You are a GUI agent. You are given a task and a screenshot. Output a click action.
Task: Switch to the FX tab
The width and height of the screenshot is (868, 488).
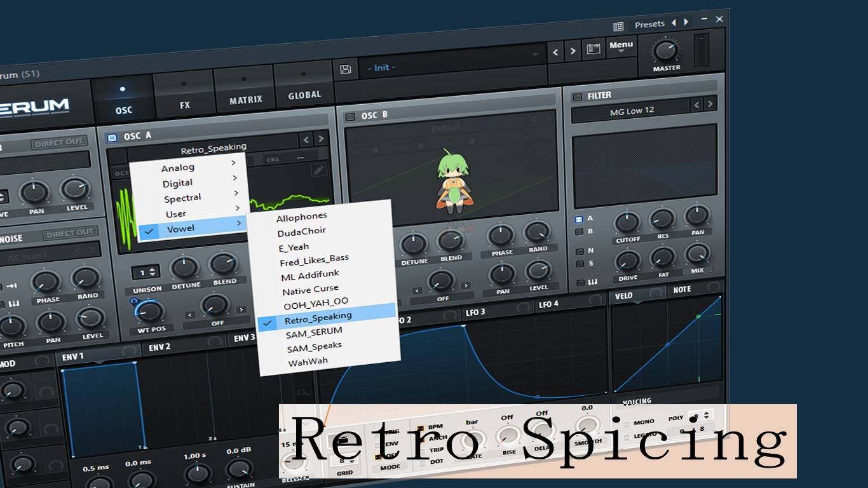click(x=184, y=95)
